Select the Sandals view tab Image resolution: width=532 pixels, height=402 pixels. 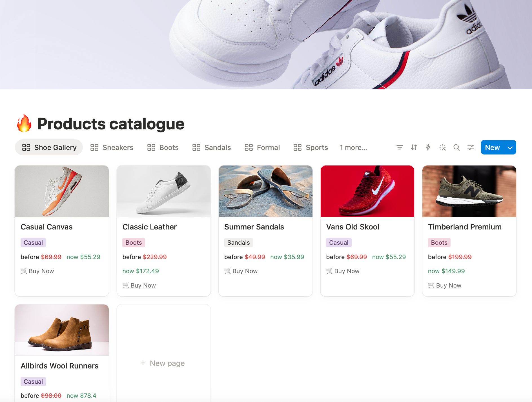(x=212, y=147)
